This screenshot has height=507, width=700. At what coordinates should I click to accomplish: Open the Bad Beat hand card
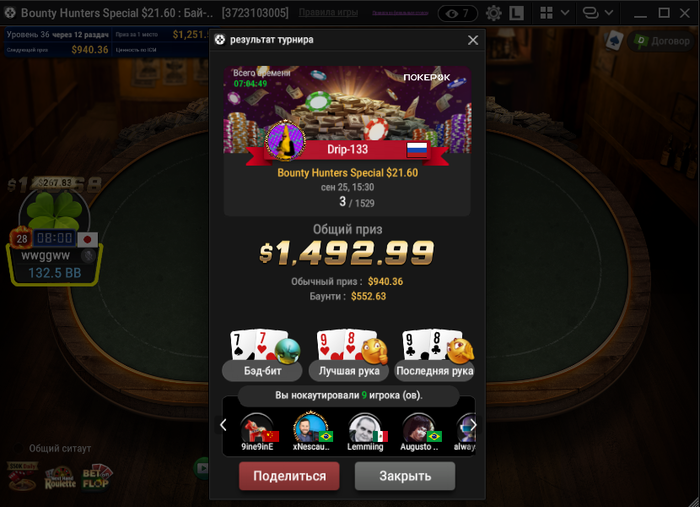tap(262, 355)
